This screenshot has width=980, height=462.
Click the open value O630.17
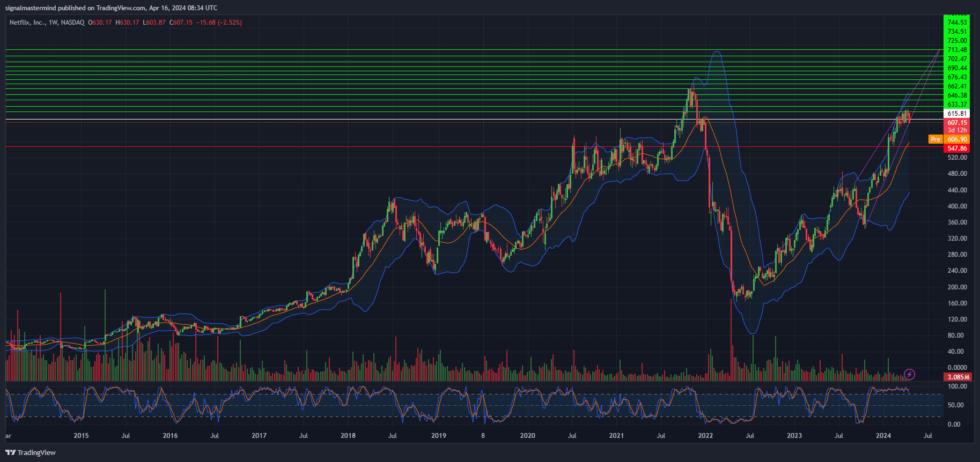click(x=100, y=23)
